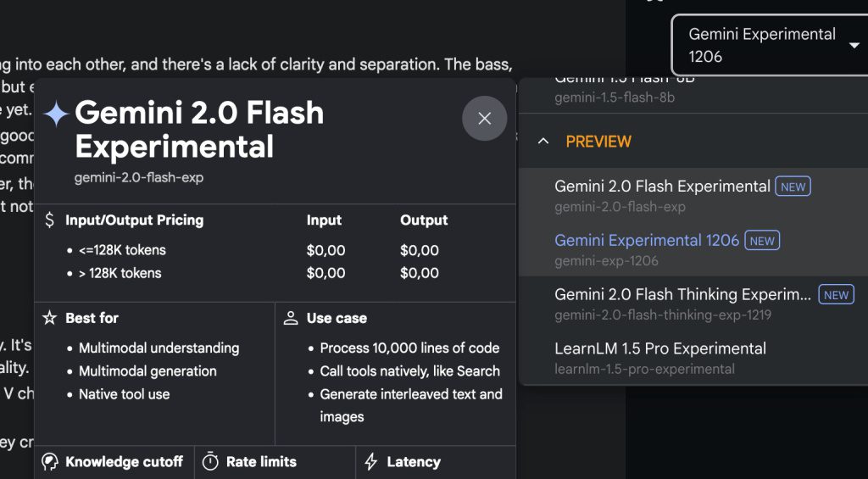The width and height of the screenshot is (868, 479).
Task: Select Gemini 2.0 Flash Experimental model
Action: (662, 195)
